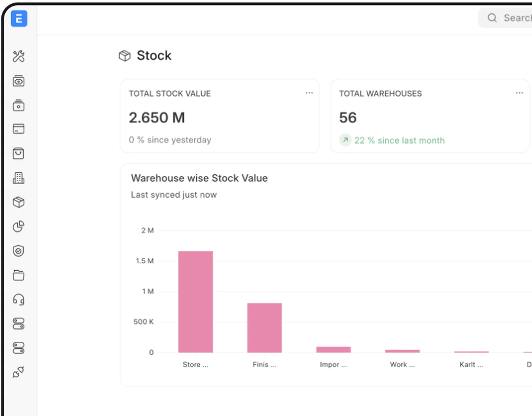Click the 1.5 M y-axis label
Screen dimensions: 532x416
click(145, 261)
